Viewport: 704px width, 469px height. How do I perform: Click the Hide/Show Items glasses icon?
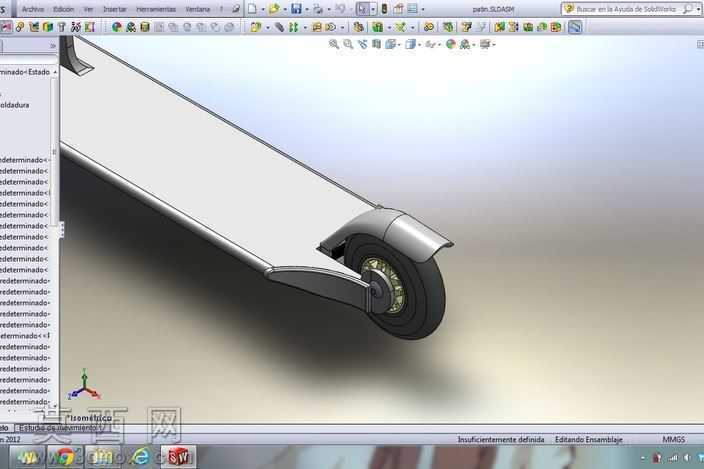click(x=430, y=44)
